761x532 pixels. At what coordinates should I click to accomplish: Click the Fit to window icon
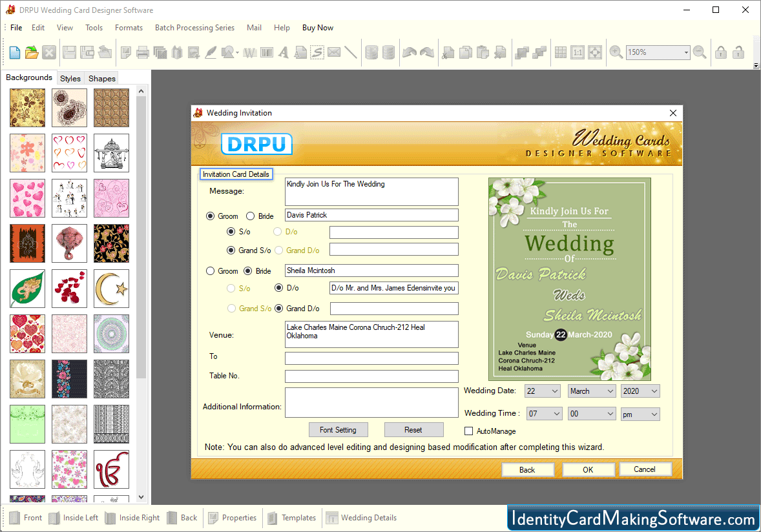pyautogui.click(x=594, y=52)
